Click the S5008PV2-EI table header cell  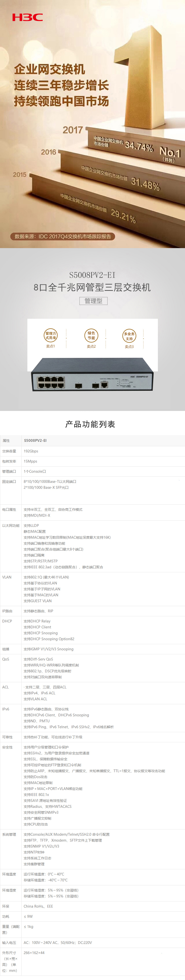point(35,441)
